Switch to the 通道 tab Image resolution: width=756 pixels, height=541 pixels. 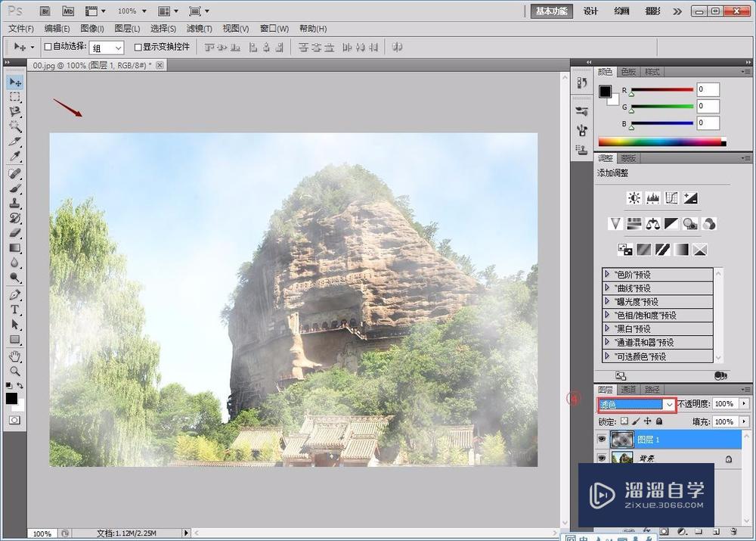[x=629, y=390]
